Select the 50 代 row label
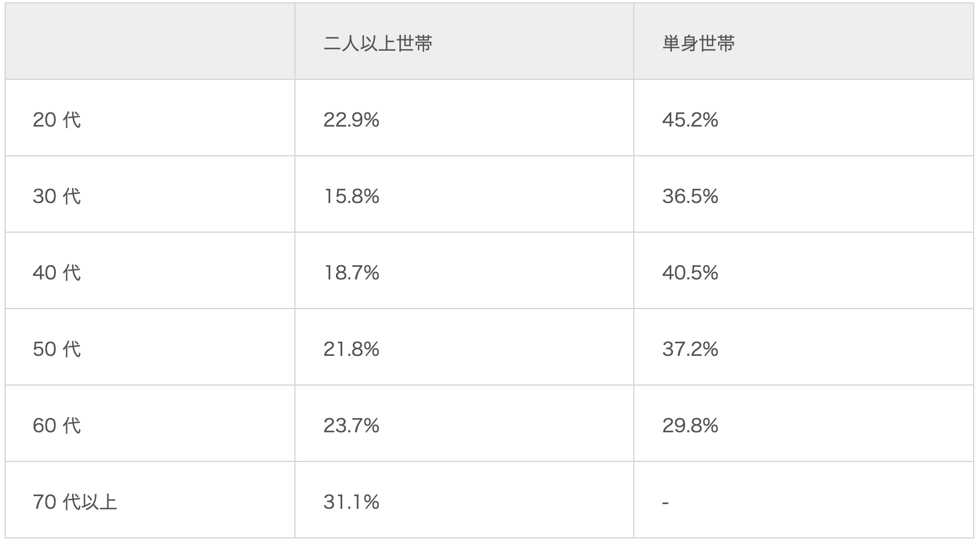 [x=56, y=349]
